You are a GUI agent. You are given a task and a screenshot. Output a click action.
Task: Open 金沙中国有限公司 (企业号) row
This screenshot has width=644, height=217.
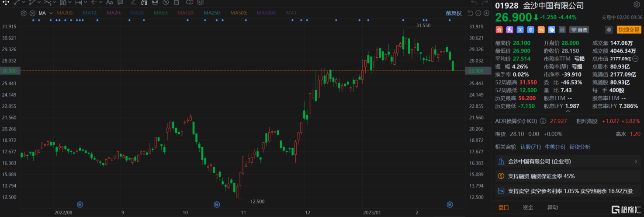click(x=568, y=161)
